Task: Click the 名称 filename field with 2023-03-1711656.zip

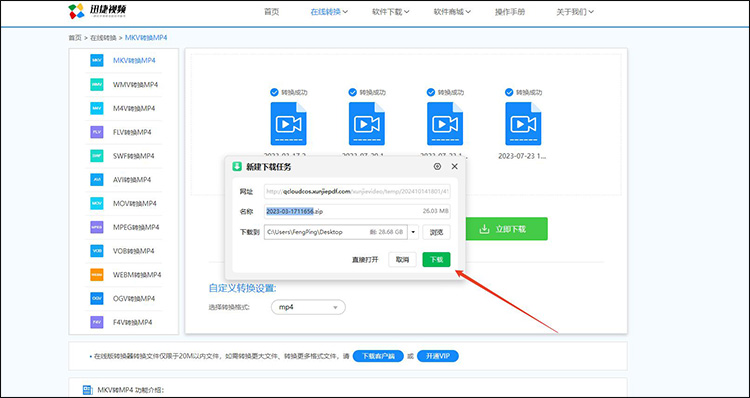Action: [357, 211]
